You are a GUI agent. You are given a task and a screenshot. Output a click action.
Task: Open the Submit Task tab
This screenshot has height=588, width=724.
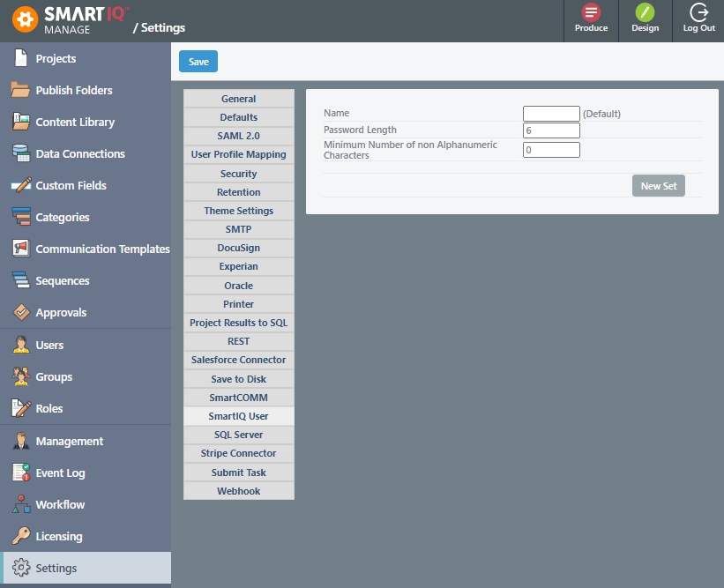click(x=238, y=473)
